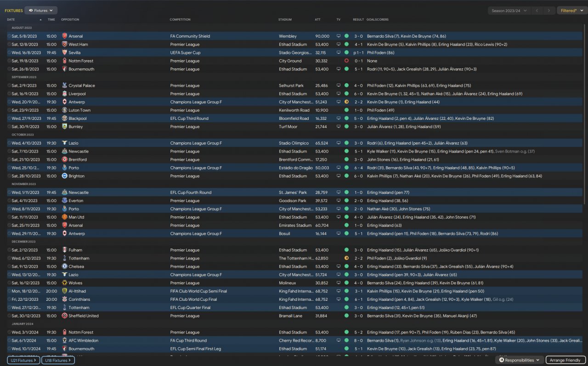The height and width of the screenshot is (366, 588).
Task: Click the Arrange Friendly button
Action: coord(565,360)
